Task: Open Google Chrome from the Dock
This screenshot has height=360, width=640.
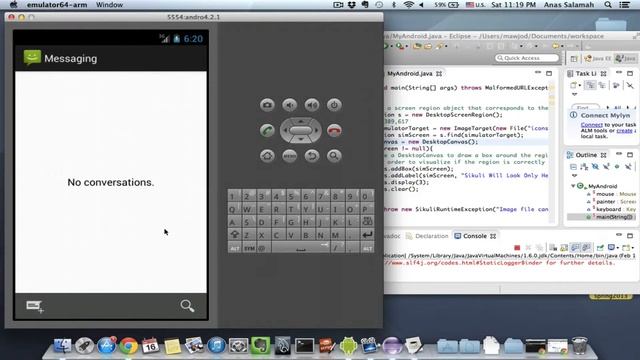Action: click(x=129, y=346)
